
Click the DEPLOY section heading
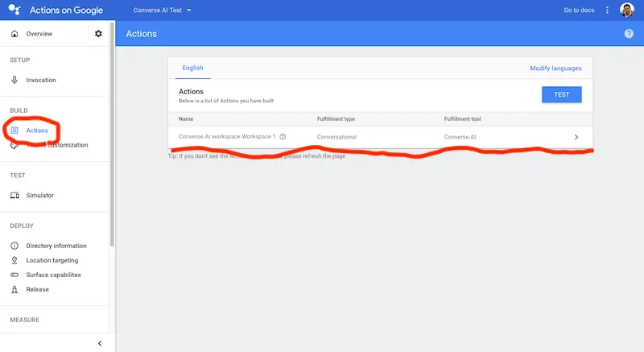(x=22, y=226)
